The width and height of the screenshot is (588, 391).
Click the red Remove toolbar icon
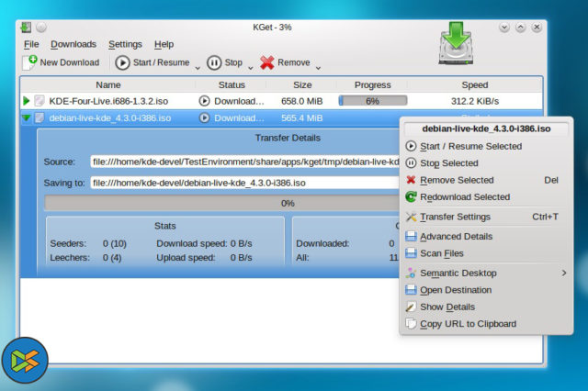pos(267,62)
